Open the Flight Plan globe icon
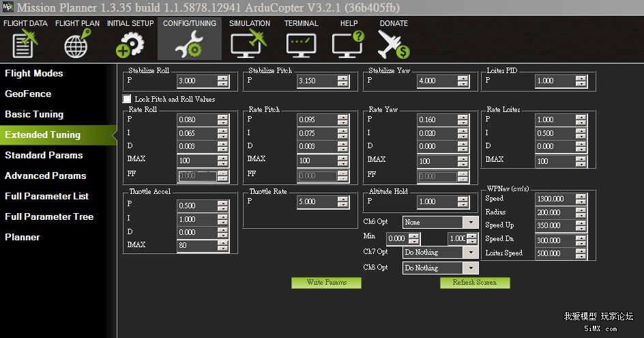The width and height of the screenshot is (644, 338). click(x=77, y=44)
